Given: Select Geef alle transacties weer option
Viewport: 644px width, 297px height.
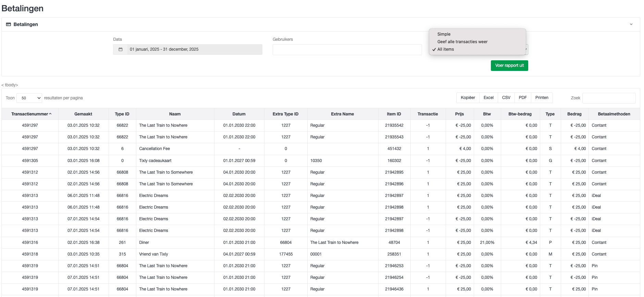Looking at the screenshot, I should [x=462, y=42].
